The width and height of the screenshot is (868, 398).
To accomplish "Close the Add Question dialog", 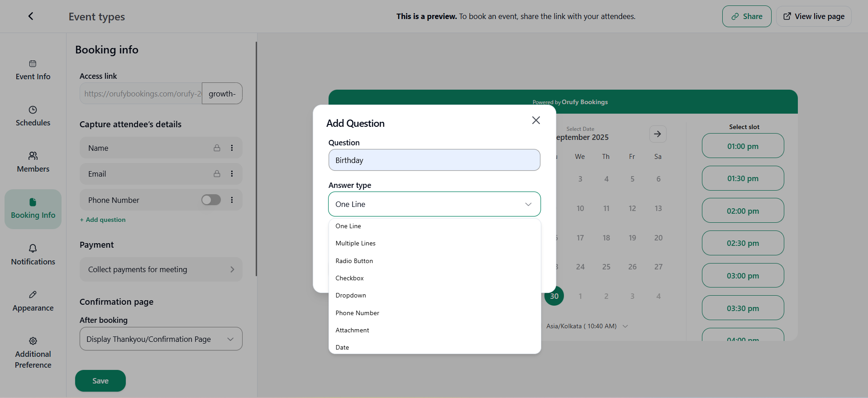I will 536,120.
